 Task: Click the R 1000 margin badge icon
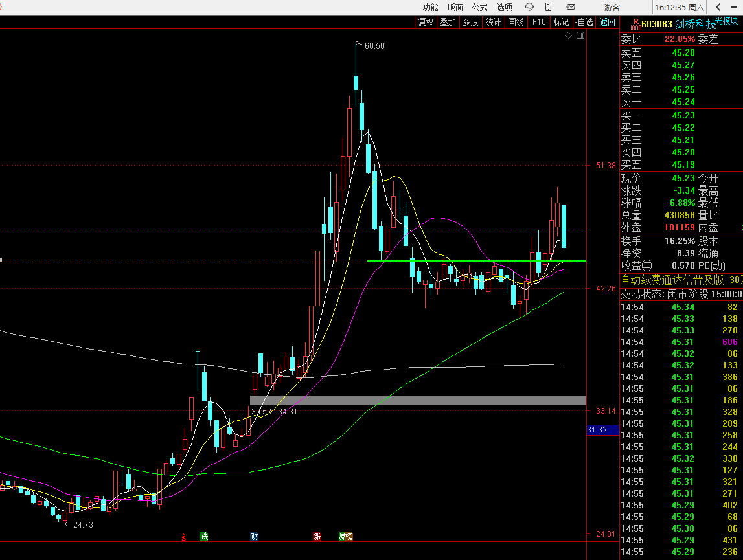point(635,25)
